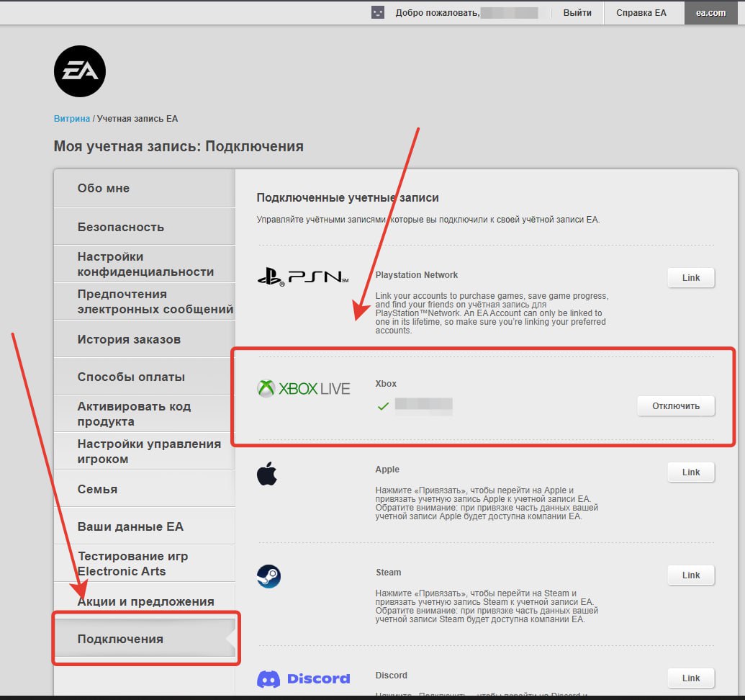Click the Apple logo
745x700 pixels.
[267, 473]
